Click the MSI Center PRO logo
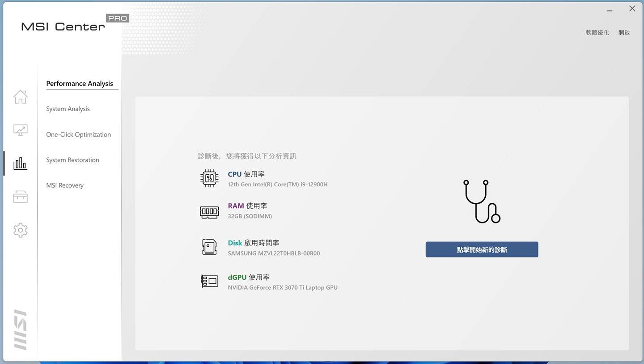644x364 pixels. (75, 23)
